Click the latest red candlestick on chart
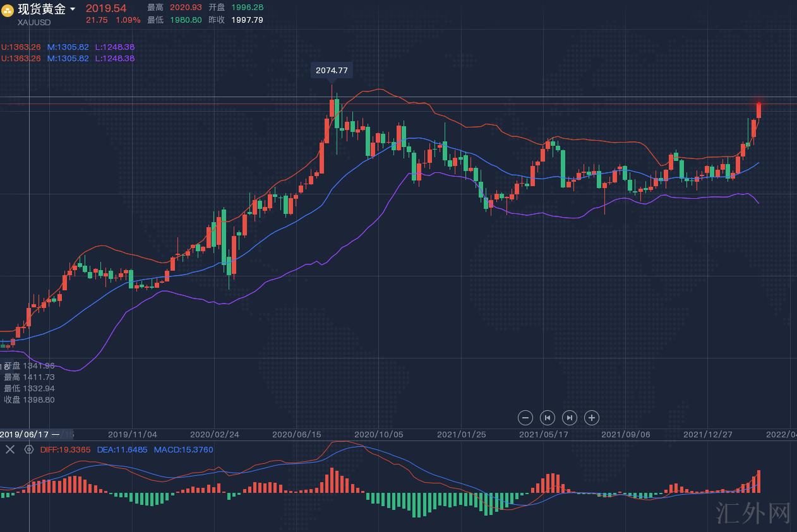797x532 pixels. click(758, 109)
